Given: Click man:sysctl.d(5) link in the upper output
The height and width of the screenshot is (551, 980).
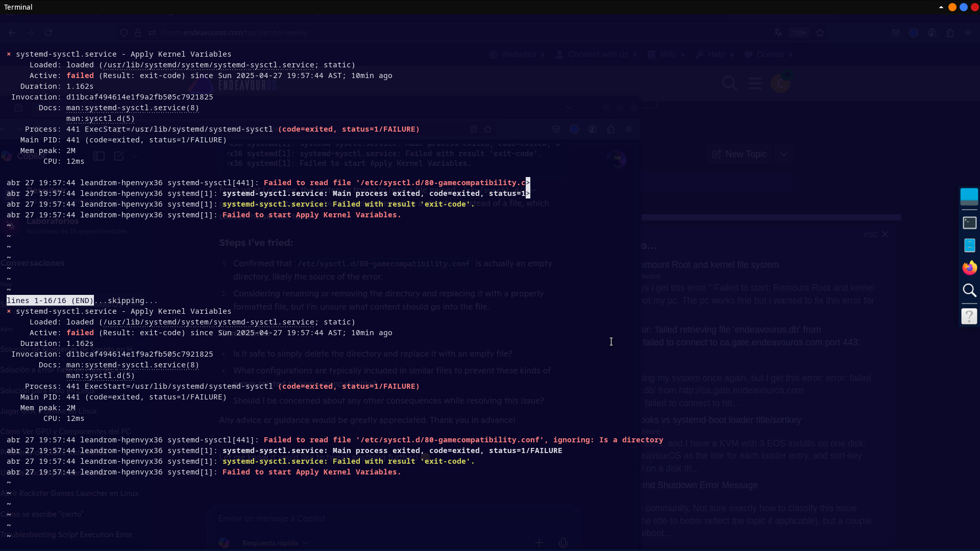Looking at the screenshot, I should point(100,118).
